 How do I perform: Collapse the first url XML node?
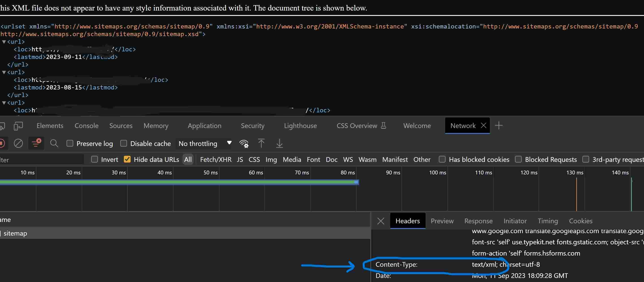tap(4, 42)
